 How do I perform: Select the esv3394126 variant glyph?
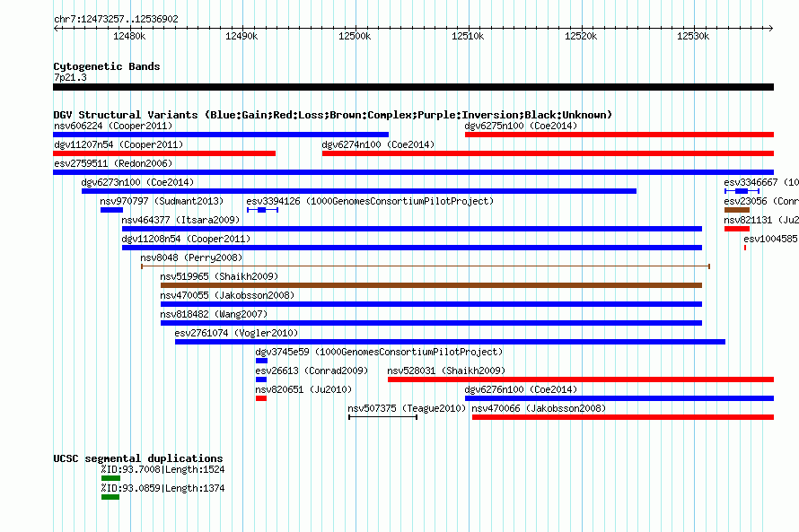pyautogui.click(x=262, y=210)
